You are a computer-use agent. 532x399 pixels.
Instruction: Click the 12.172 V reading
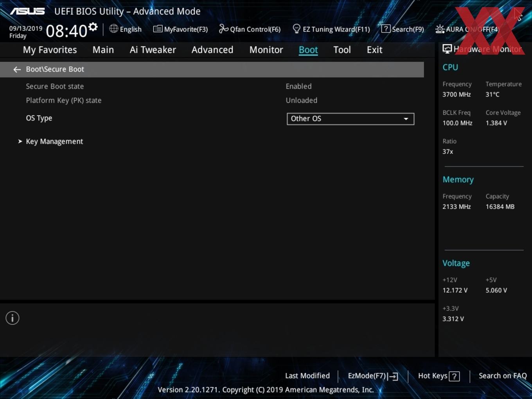[x=455, y=291]
